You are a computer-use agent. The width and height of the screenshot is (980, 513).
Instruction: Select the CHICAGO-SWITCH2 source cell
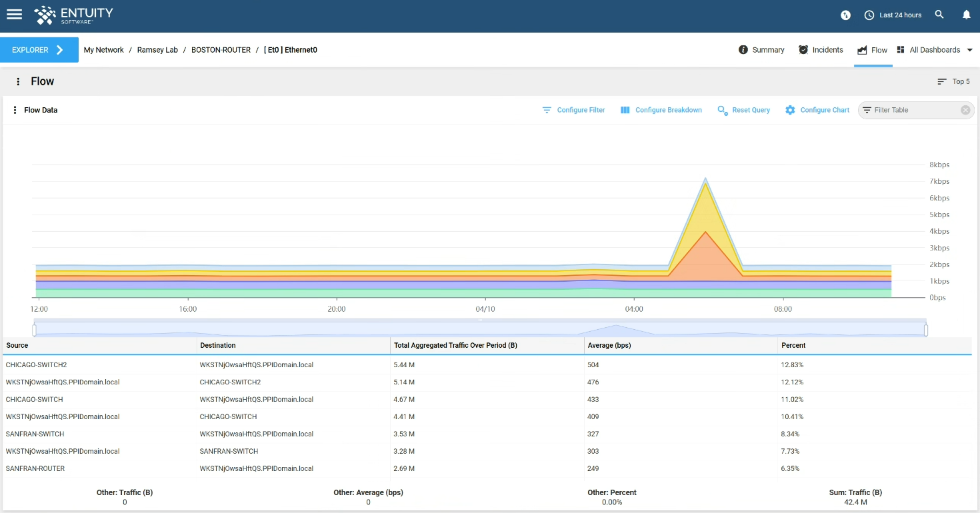[37, 365]
